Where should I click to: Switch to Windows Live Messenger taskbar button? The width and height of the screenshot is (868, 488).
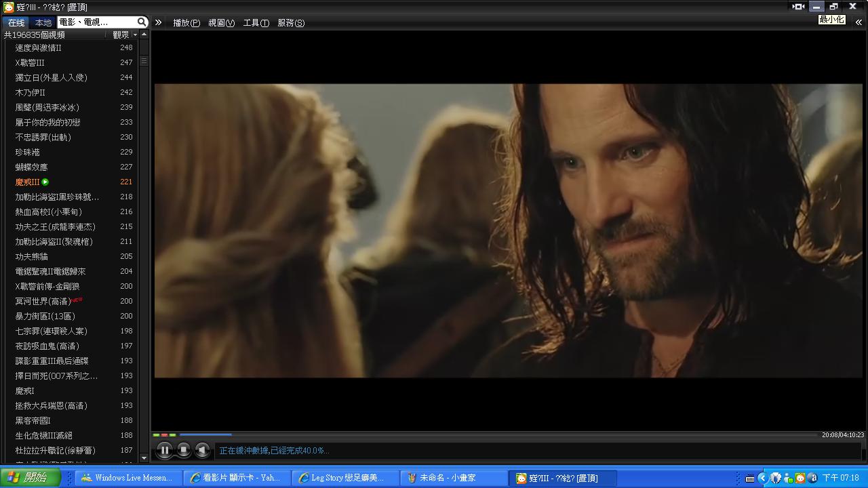click(x=128, y=478)
